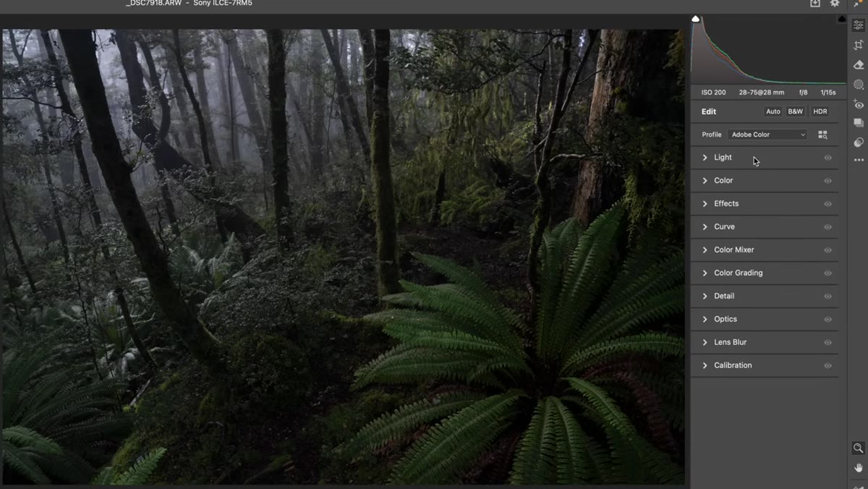Toggle visibility eye for Light panel
Screen dimensions: 868x489
click(827, 158)
